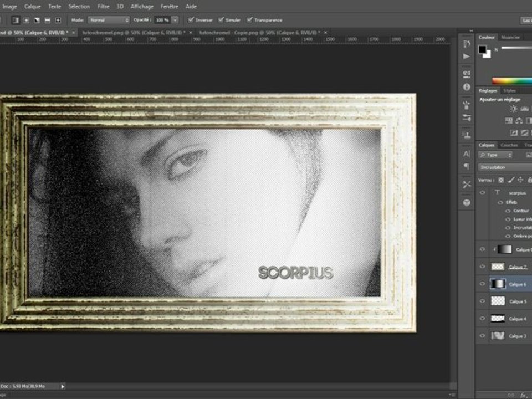Open the 3D panel cube icon
Screen dimensions: 532x399
tap(467, 203)
